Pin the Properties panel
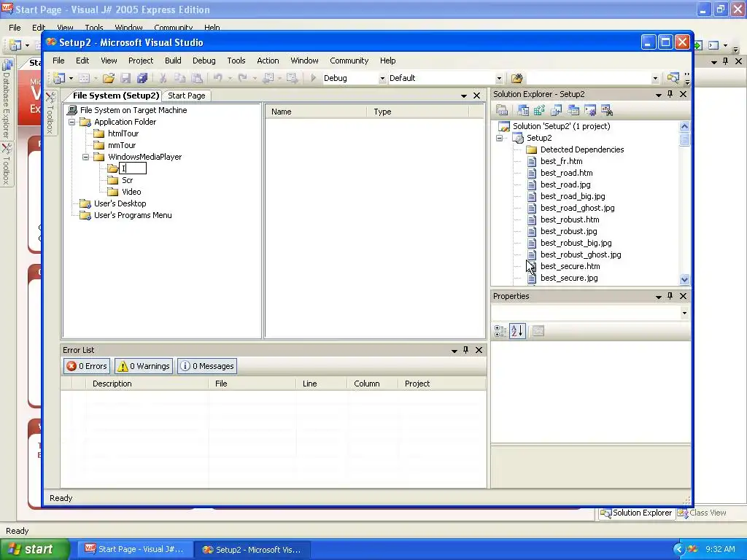 coord(670,296)
